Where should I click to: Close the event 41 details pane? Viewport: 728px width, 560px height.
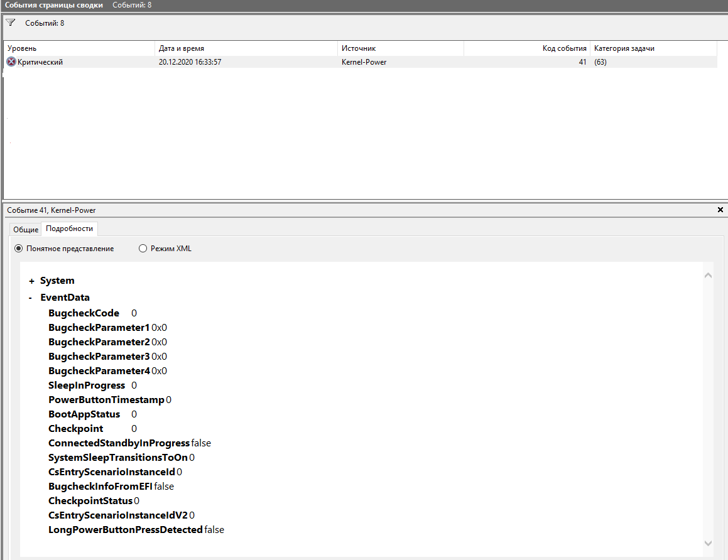pos(720,210)
